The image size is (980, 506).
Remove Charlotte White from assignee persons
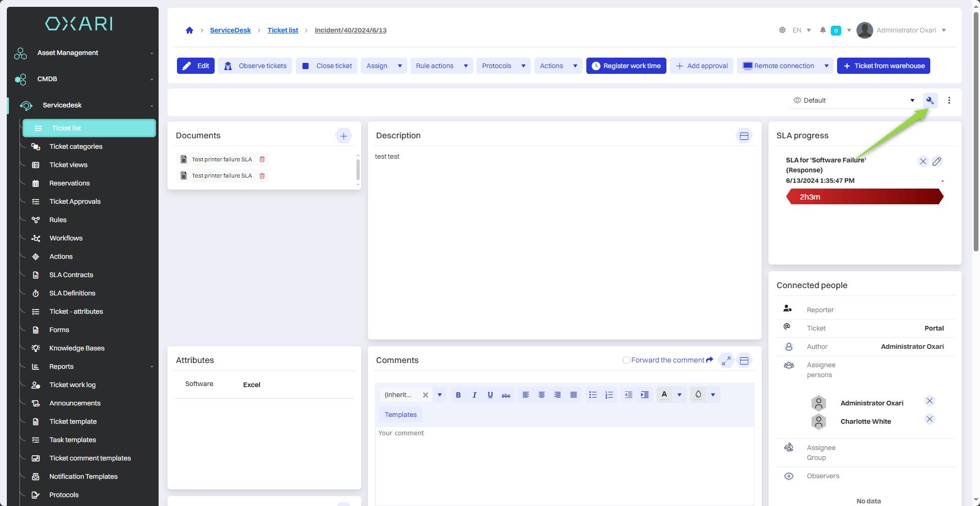click(930, 419)
